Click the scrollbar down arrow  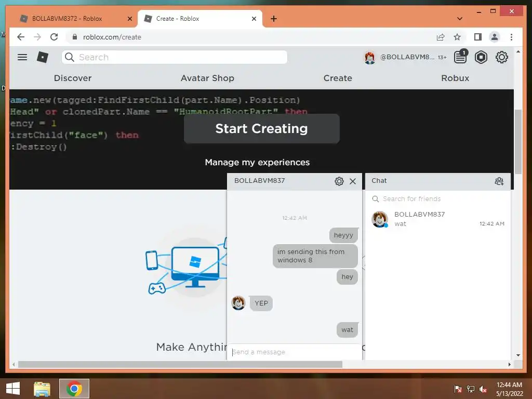(518, 355)
